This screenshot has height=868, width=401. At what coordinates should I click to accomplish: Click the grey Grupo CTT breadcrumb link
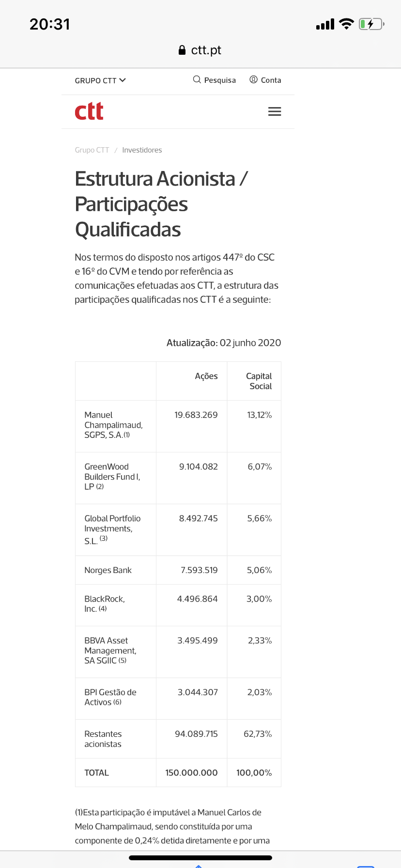coord(92,150)
